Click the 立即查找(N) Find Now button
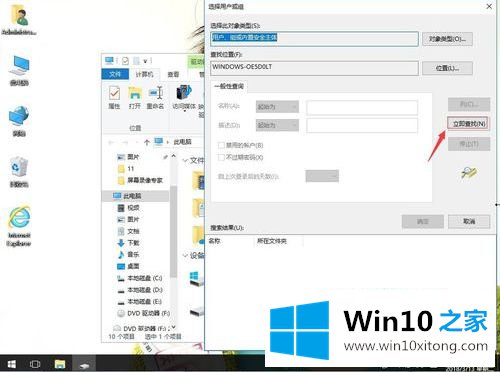Image resolution: width=500 pixels, height=372 pixels. coord(468,124)
